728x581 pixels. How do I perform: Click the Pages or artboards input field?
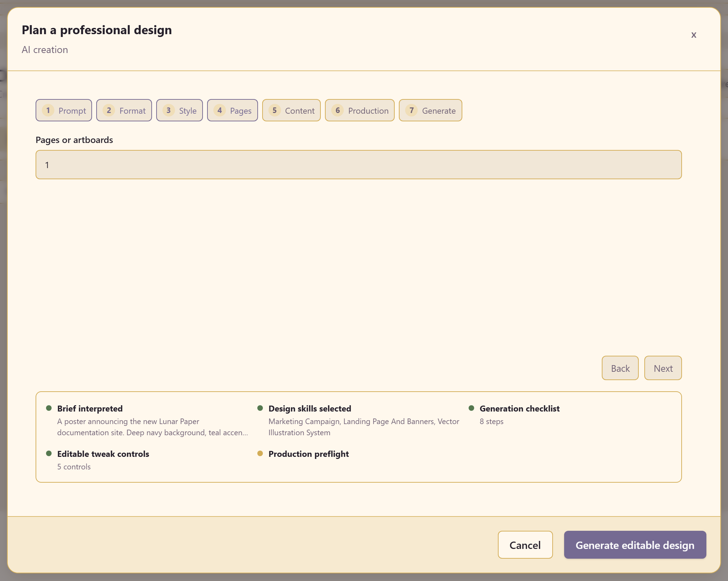[359, 165]
